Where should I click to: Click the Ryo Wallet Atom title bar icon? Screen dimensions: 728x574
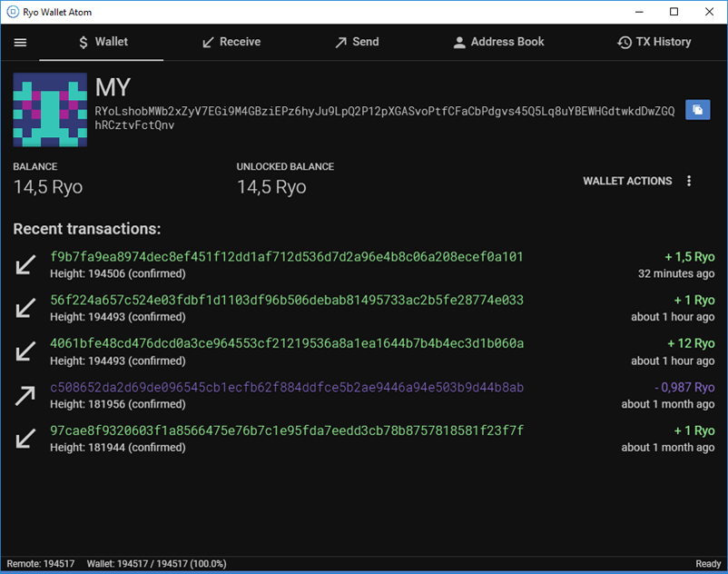13,12
